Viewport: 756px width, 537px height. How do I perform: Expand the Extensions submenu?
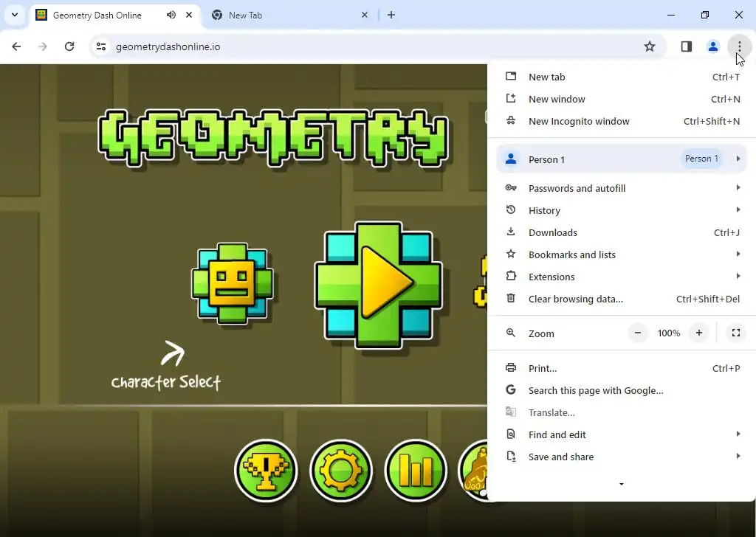coord(622,277)
